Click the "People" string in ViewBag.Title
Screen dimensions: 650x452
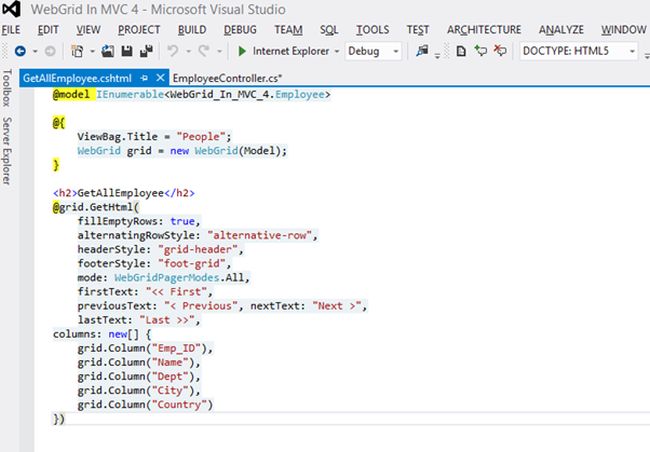pos(201,137)
